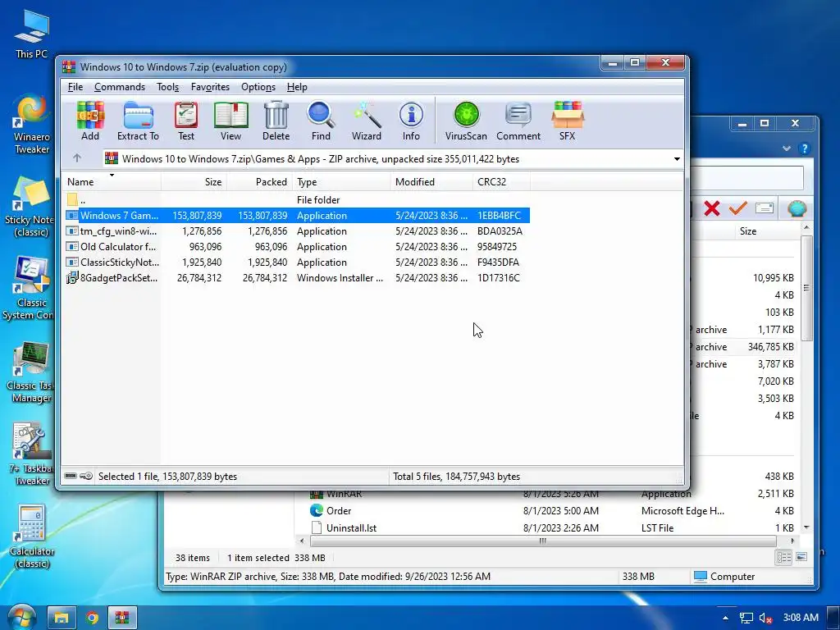Switch Explorer to details view icon
Image resolution: width=840 pixels, height=630 pixels.
[783, 557]
